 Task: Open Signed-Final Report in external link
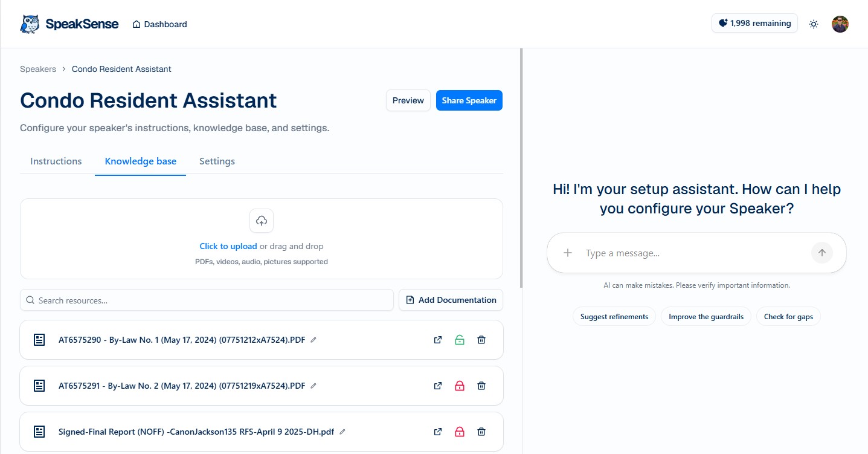438,432
